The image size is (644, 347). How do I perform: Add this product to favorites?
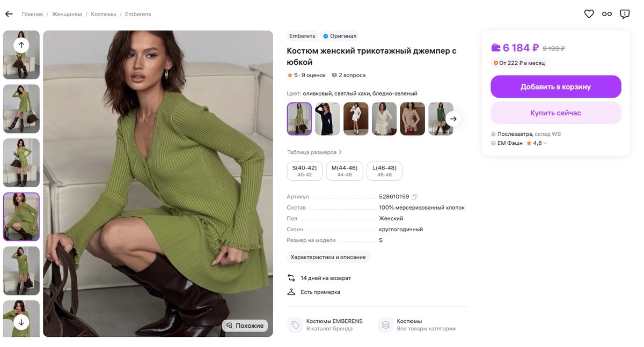tap(589, 13)
